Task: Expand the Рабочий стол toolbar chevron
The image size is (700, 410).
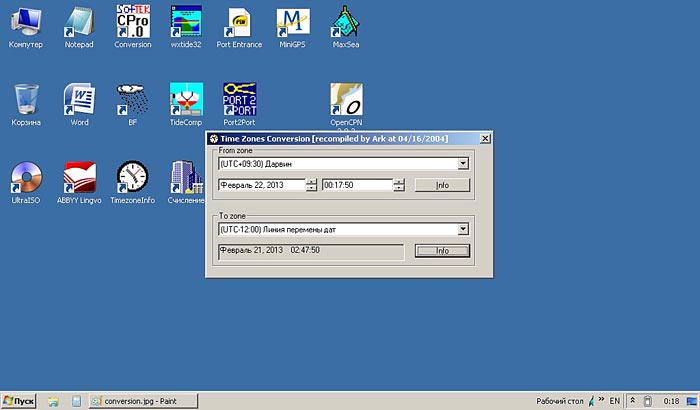Action: pyautogui.click(x=601, y=399)
